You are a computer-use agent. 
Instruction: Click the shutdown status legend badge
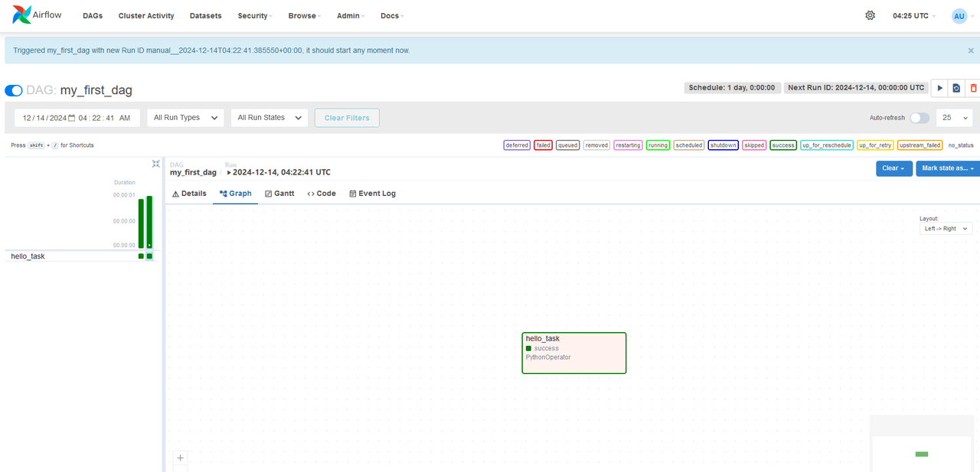point(723,145)
